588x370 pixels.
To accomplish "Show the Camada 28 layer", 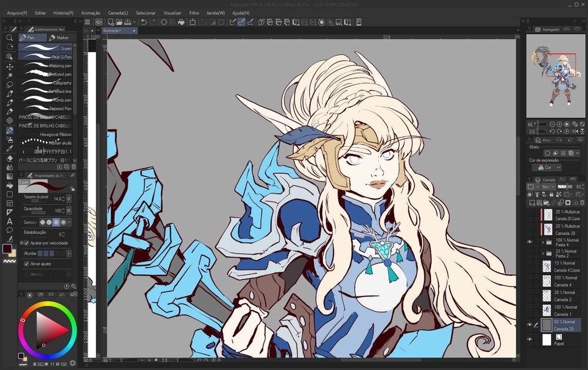I will [x=530, y=229].
